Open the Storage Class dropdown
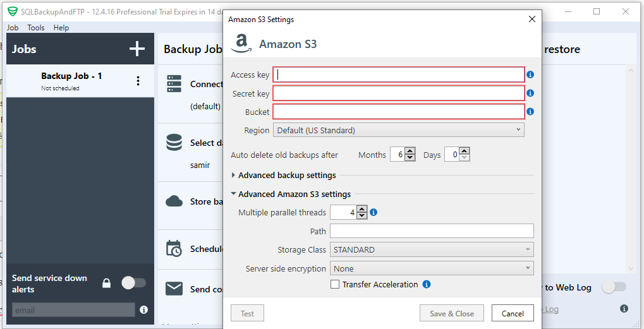Viewport: 644px width, 329px height. click(432, 249)
